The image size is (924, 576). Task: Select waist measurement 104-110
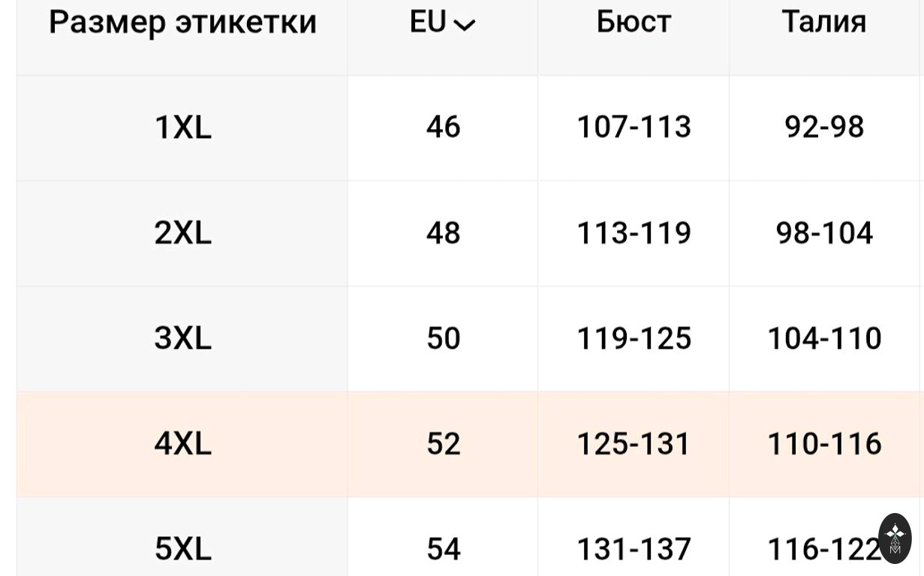tap(824, 338)
